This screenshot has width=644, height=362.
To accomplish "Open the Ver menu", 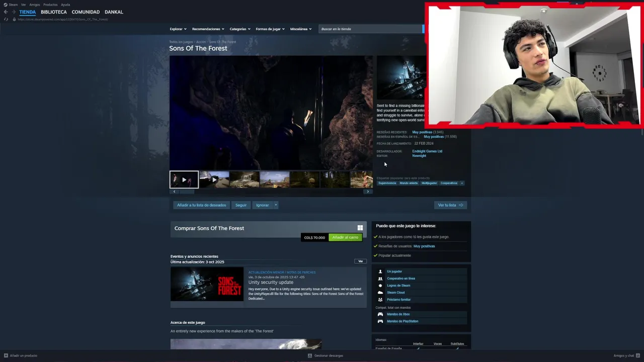I will coord(24,5).
